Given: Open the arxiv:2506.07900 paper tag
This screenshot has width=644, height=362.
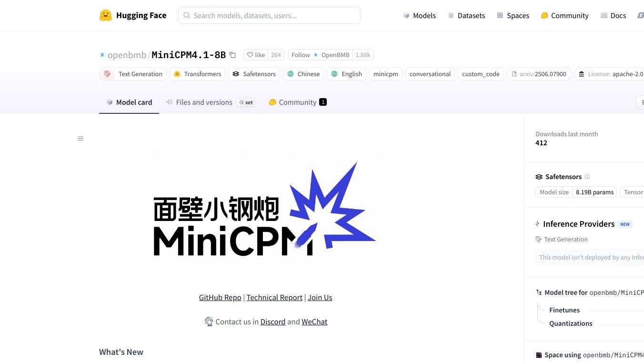Looking at the screenshot, I should [x=539, y=74].
